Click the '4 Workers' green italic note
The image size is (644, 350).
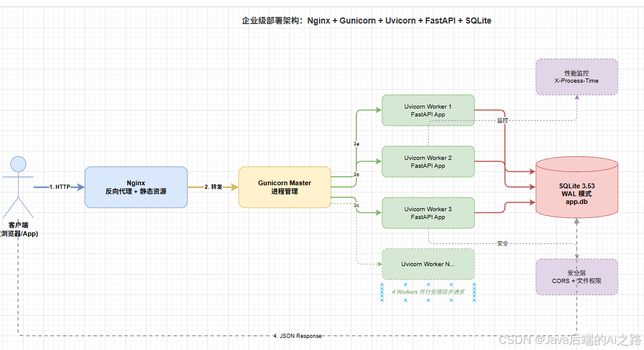pos(428,292)
